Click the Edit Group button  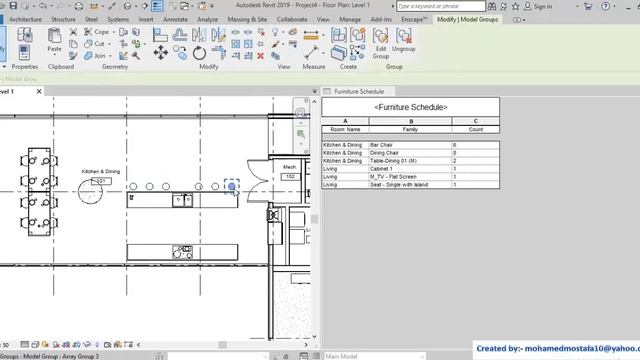point(380,44)
